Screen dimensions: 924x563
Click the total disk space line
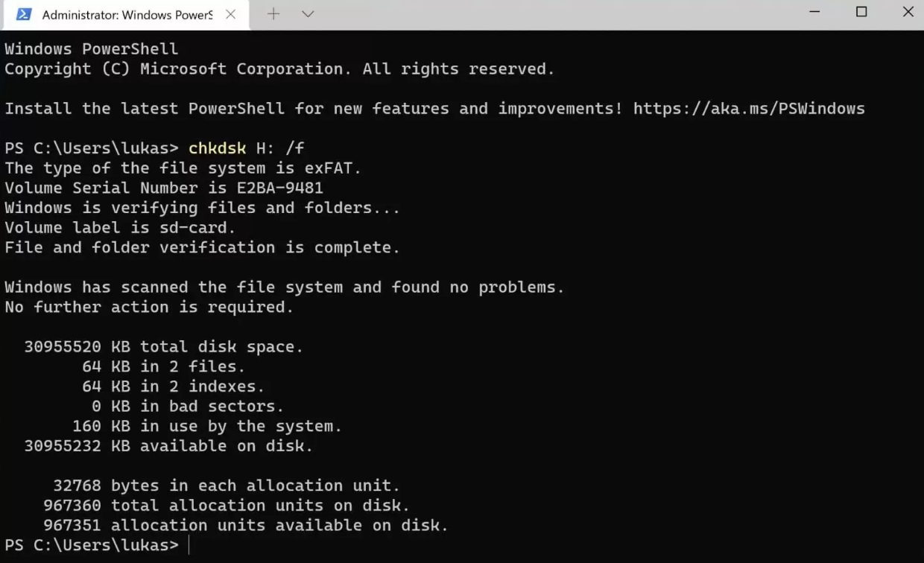point(163,347)
